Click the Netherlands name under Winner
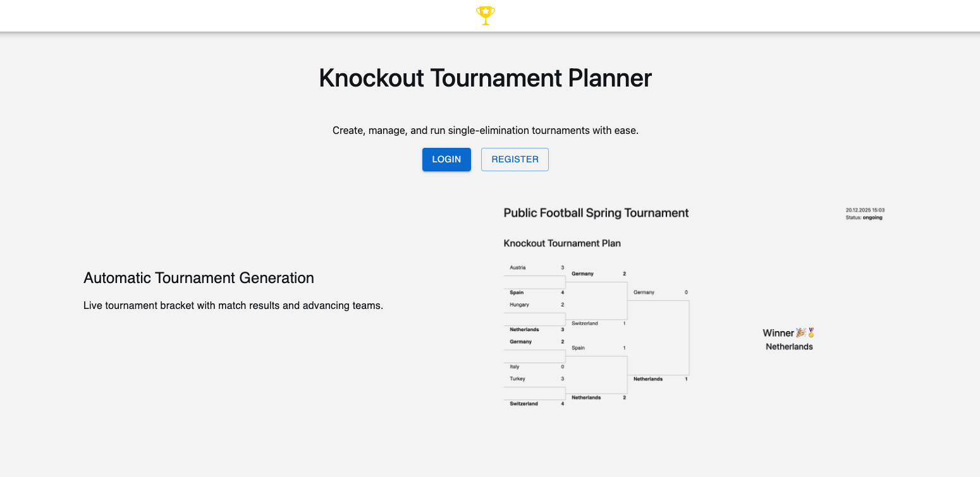 [789, 347]
